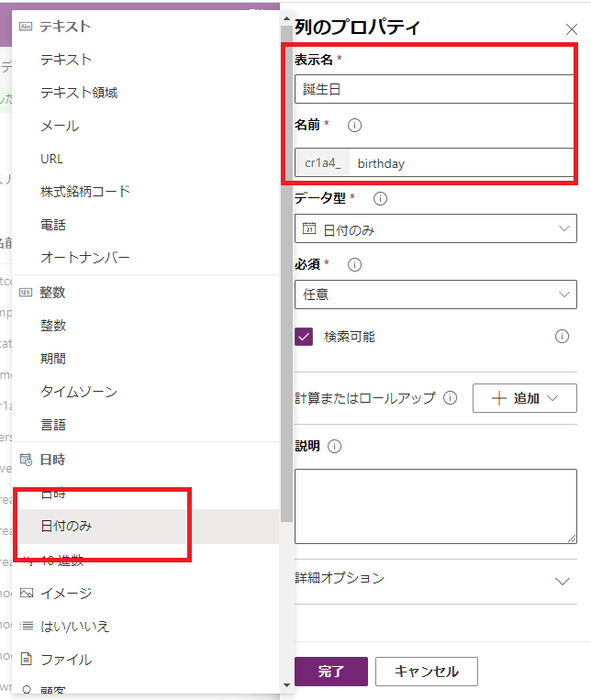Click info icon next to 必須 label
591x700 pixels.
(x=354, y=265)
